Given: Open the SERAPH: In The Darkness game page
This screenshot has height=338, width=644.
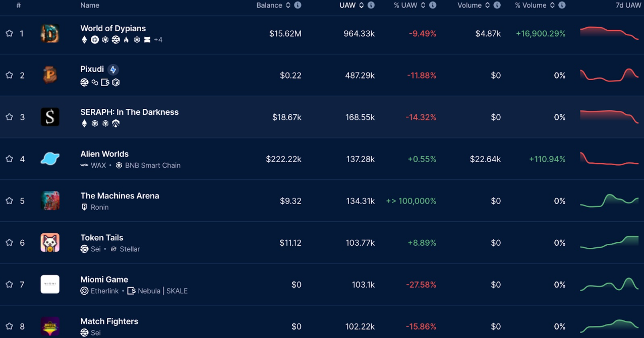Looking at the screenshot, I should click(130, 112).
